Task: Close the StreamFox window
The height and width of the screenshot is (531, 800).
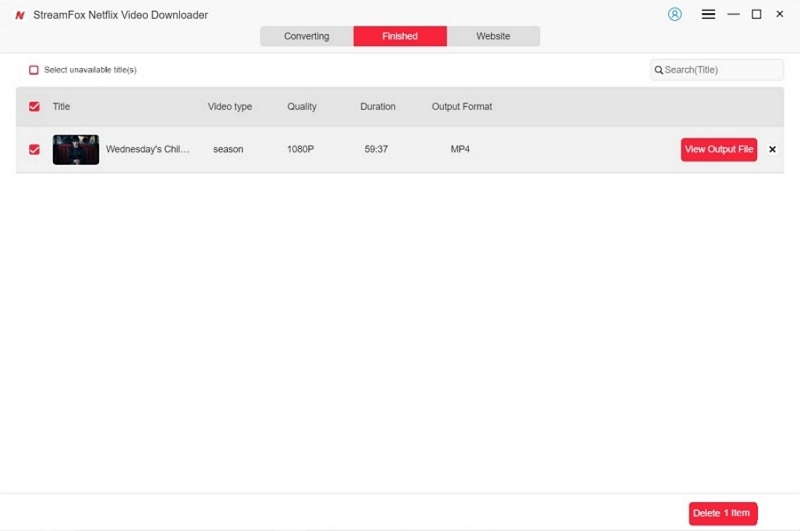Action: click(x=780, y=14)
